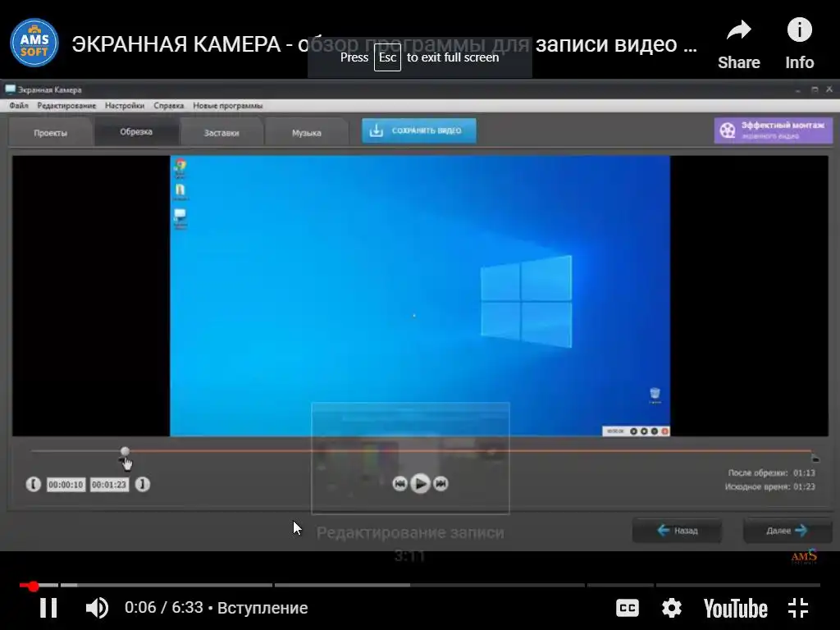Click the 00:01:23 end time field

tap(109, 485)
